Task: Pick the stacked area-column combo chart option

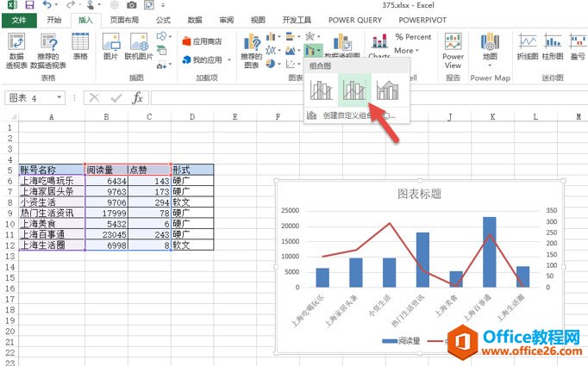Action: [x=387, y=89]
